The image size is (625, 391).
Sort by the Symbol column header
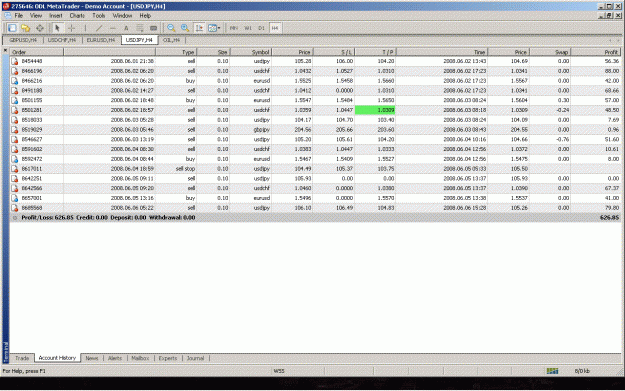(251, 52)
